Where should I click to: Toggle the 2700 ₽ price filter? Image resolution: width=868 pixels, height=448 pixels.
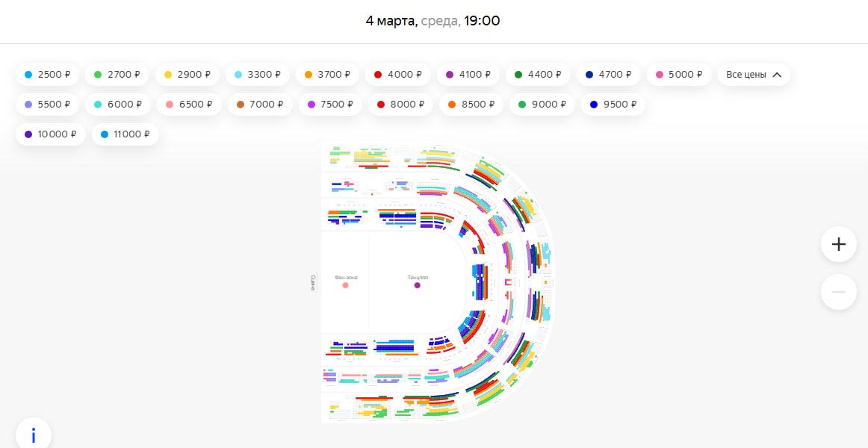pos(118,75)
